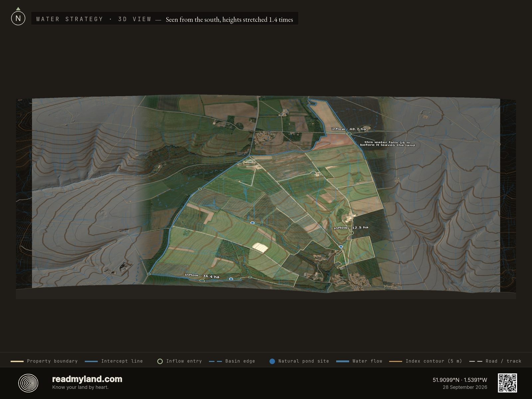Viewport: 532px width, 399px height.
Task: Click the inflow entry circle at 48.7 ha
Action: click(349, 134)
